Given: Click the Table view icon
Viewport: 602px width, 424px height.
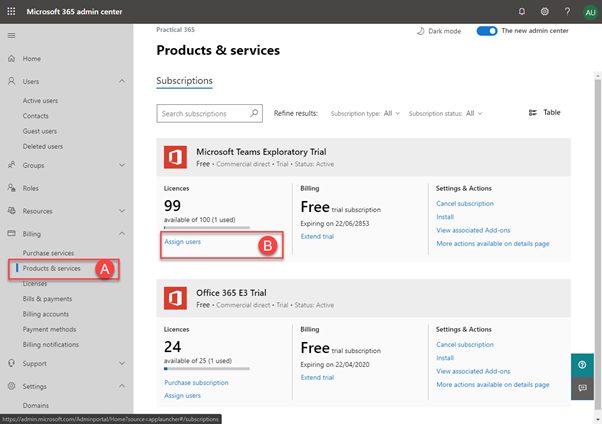Looking at the screenshot, I should tap(533, 113).
